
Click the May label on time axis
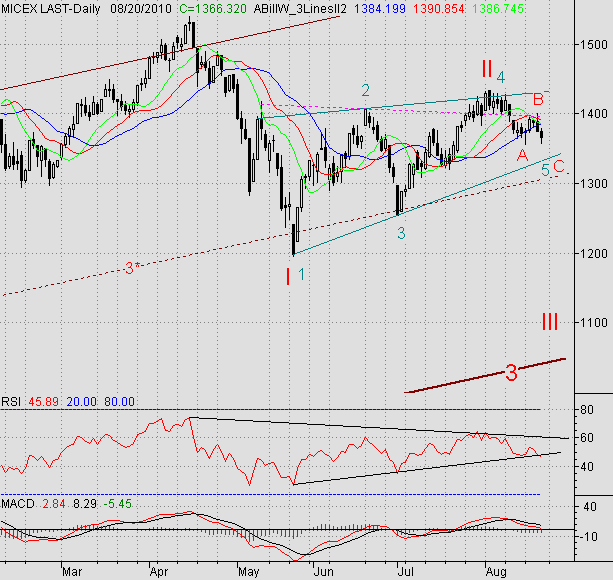tap(249, 572)
